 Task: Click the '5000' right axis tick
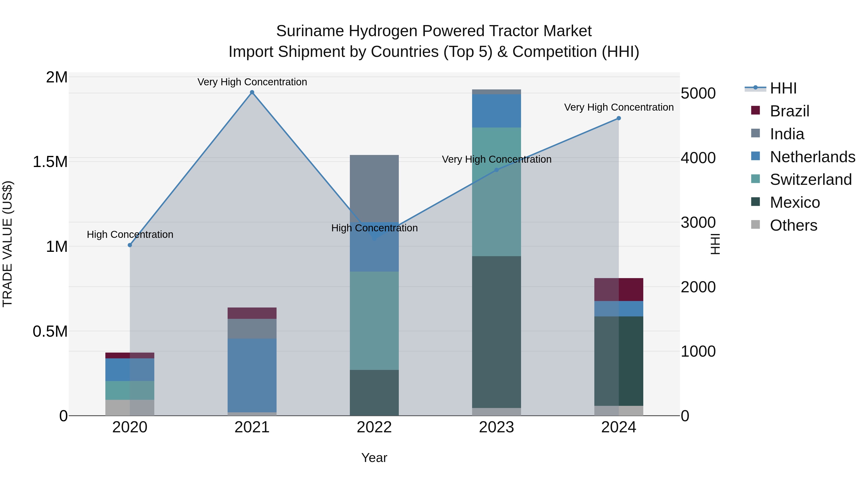698,93
